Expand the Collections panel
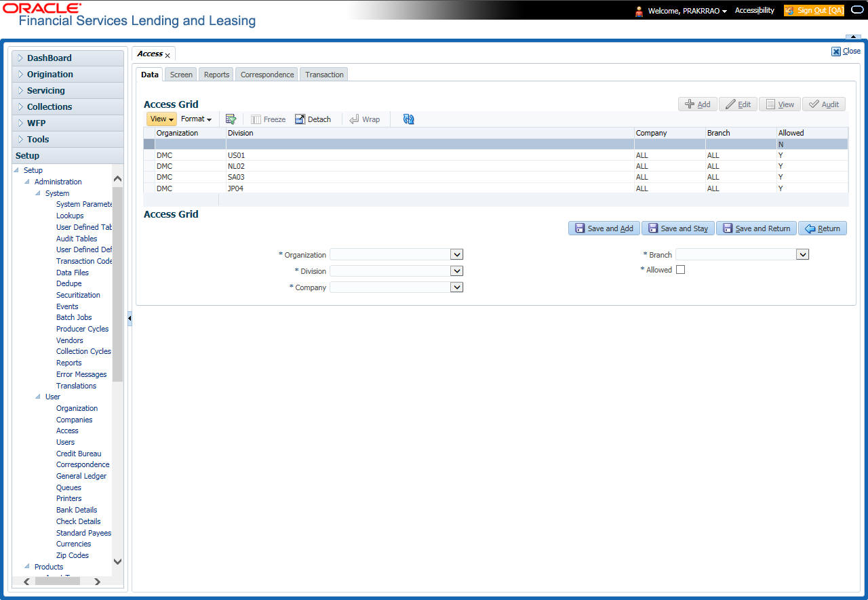The height and width of the screenshot is (600, 868). (x=68, y=107)
